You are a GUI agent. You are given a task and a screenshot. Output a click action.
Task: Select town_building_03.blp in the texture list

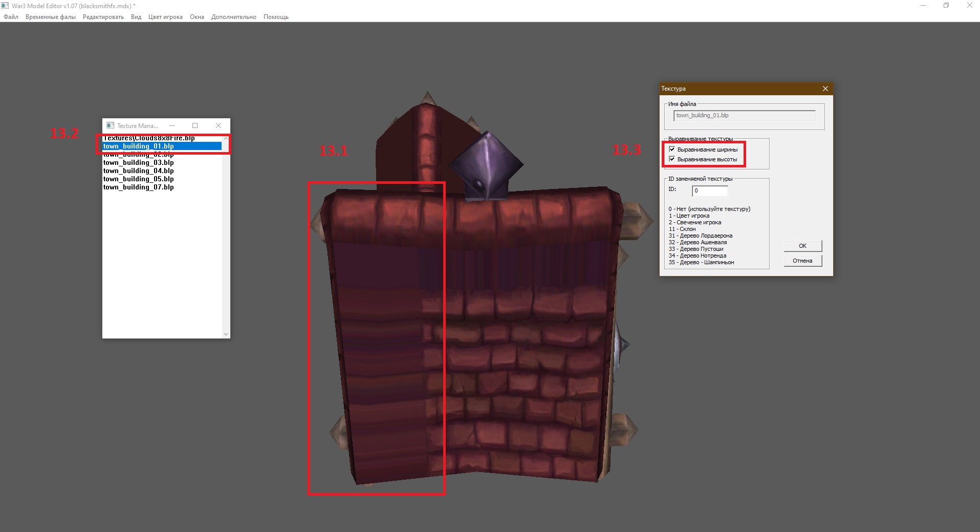point(162,162)
